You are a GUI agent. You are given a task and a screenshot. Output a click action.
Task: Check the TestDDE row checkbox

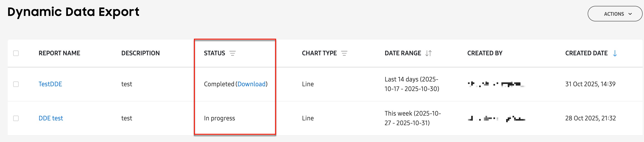16,84
